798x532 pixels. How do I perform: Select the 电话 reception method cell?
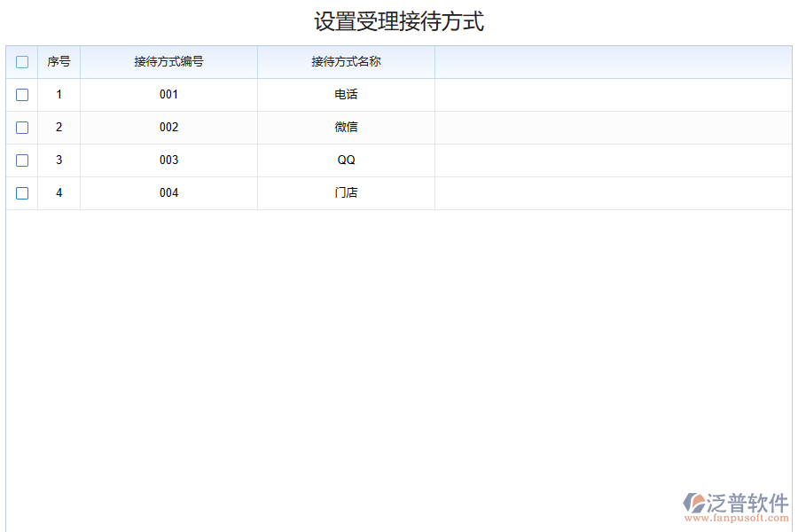tap(346, 95)
